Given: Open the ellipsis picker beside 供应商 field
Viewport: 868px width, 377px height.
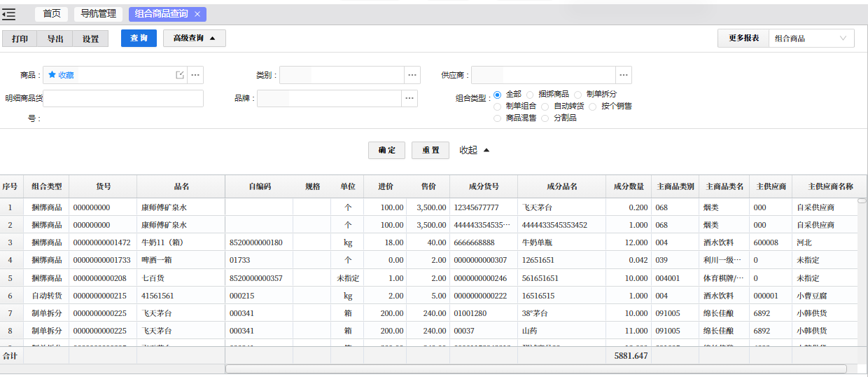Looking at the screenshot, I should tap(624, 75).
